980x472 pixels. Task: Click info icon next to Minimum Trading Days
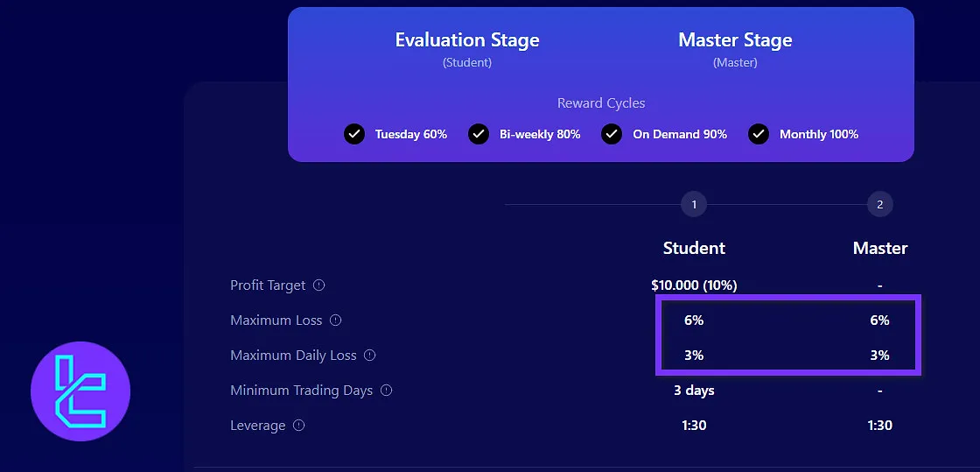(x=386, y=391)
